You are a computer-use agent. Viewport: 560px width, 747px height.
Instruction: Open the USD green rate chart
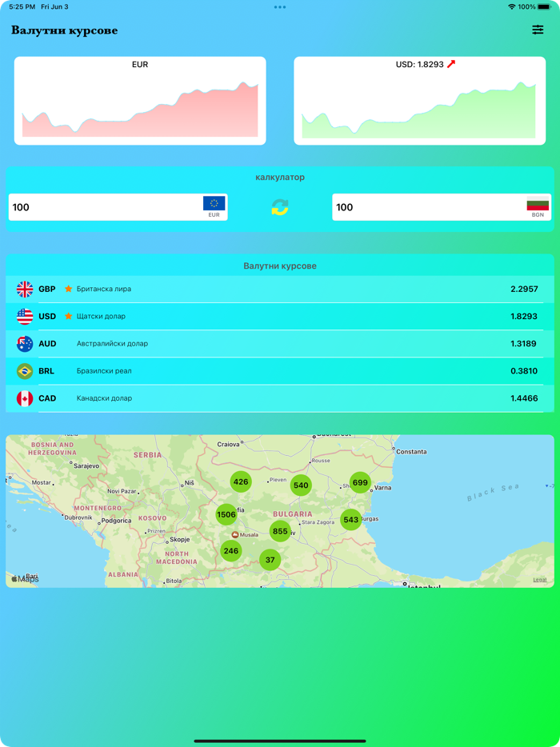coord(420,101)
